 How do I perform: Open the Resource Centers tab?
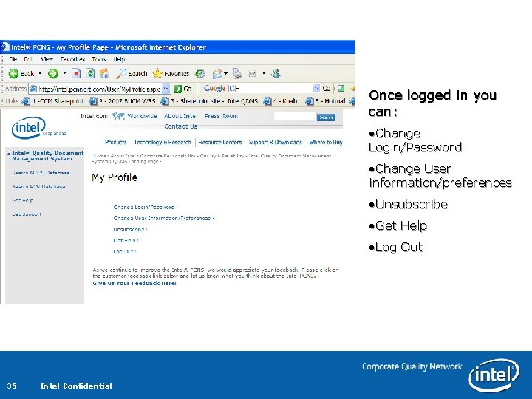[220, 142]
